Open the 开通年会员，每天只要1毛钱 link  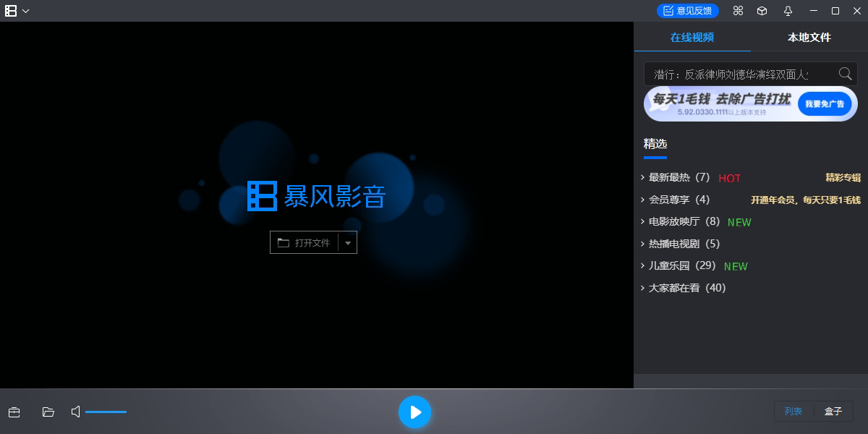(x=806, y=200)
